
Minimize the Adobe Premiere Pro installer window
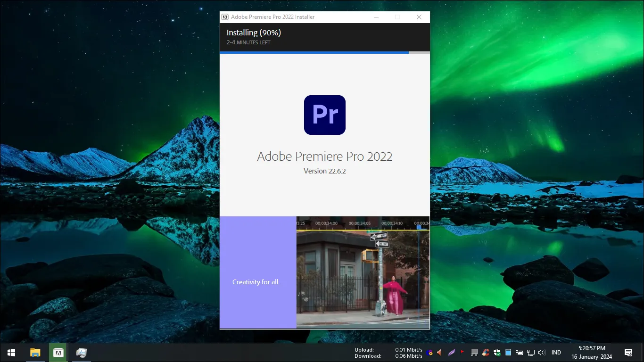point(376,16)
